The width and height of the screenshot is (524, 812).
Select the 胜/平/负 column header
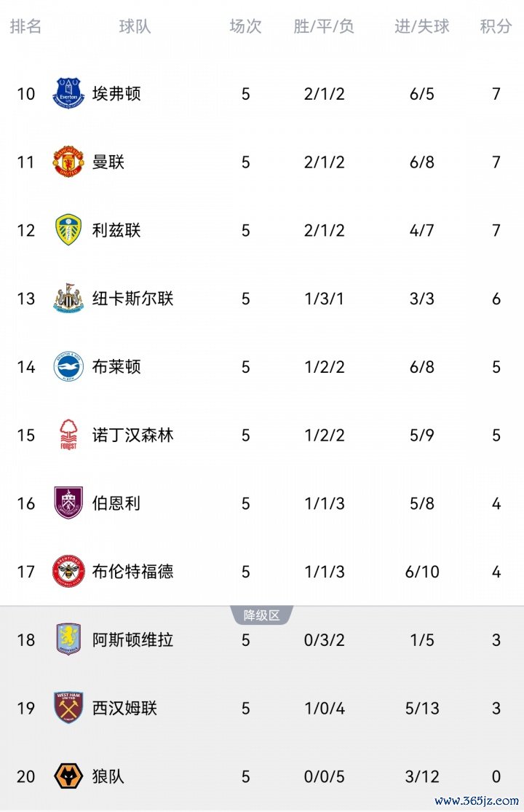pyautogui.click(x=324, y=26)
